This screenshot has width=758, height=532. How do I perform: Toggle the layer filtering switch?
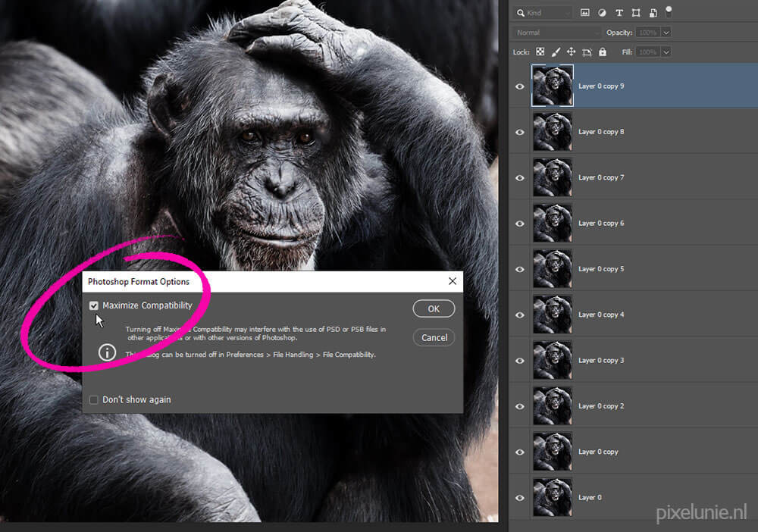click(669, 11)
